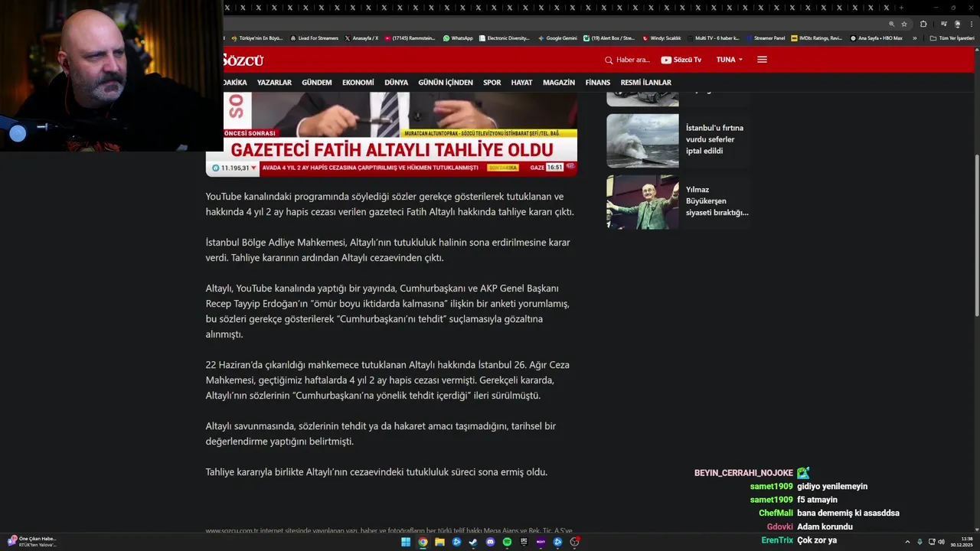Open Streamer Panel bookmark
980x551 pixels.
click(x=766, y=37)
